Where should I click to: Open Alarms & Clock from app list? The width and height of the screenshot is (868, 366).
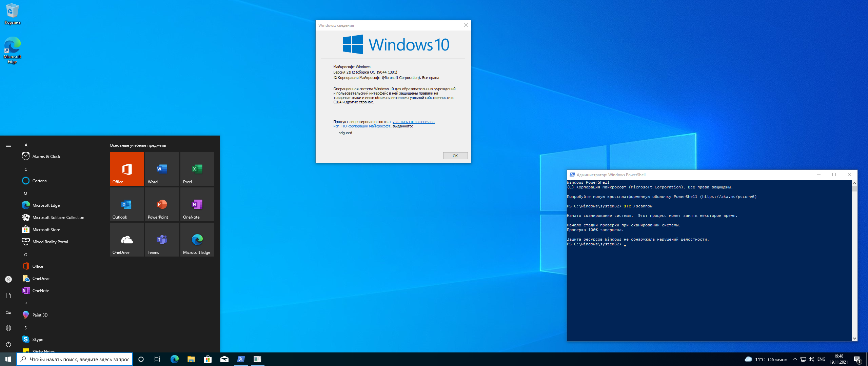point(61,156)
